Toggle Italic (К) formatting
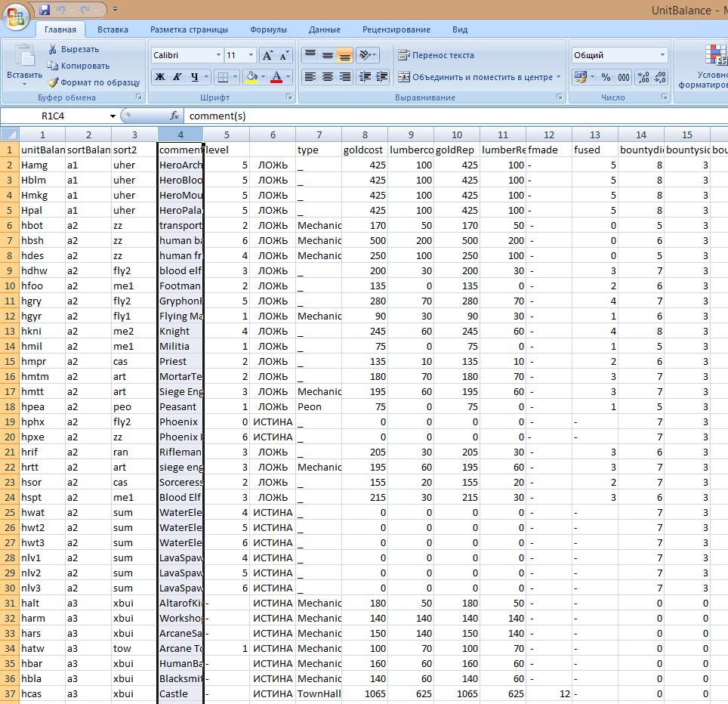This screenshot has width=728, height=704. [177, 77]
